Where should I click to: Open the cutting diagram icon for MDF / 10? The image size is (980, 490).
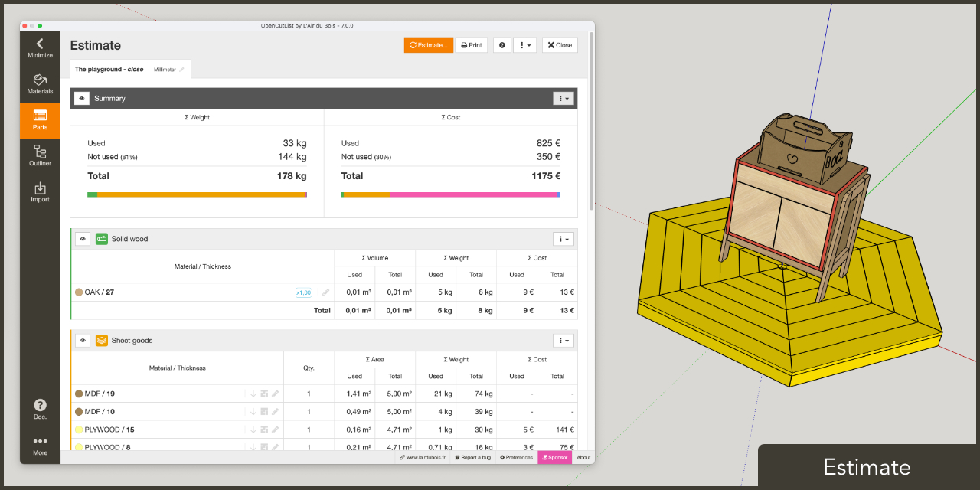[264, 412]
